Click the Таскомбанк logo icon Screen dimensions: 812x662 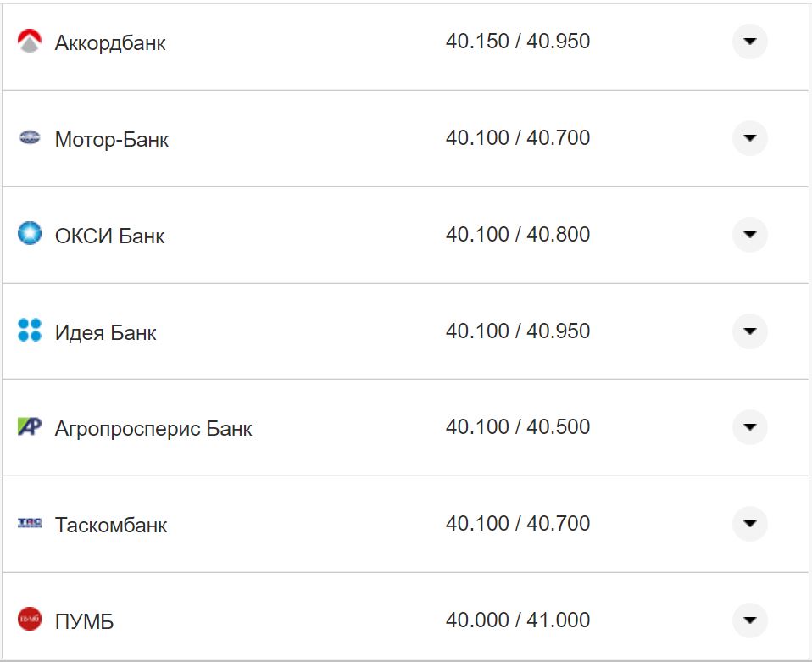point(30,523)
